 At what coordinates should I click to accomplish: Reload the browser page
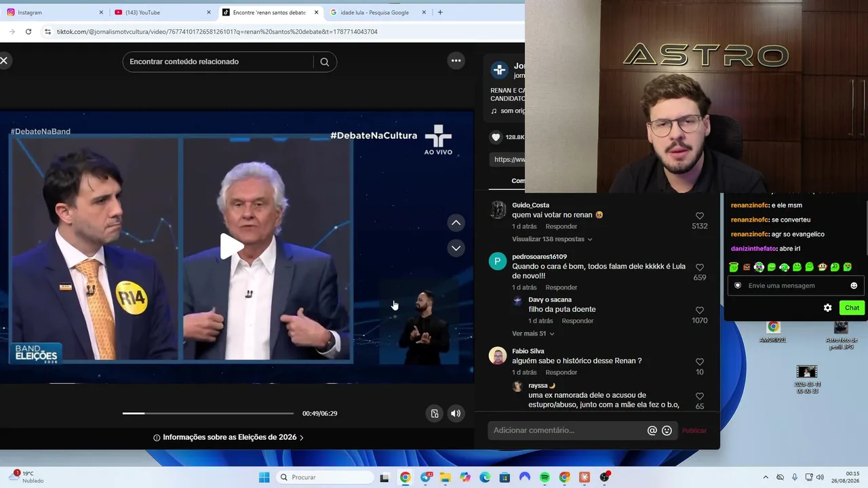28,31
